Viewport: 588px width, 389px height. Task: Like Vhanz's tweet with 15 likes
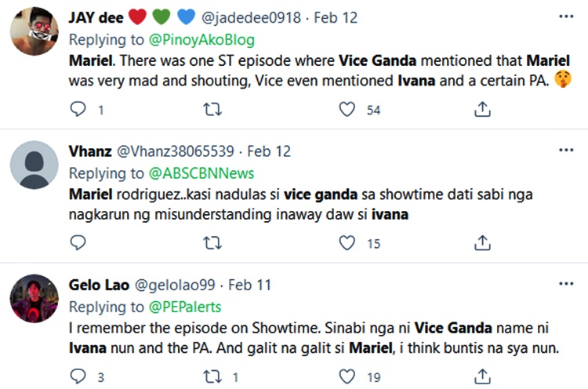[347, 243]
